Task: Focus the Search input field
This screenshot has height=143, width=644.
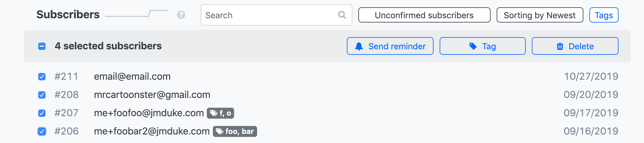Action: pos(270,15)
